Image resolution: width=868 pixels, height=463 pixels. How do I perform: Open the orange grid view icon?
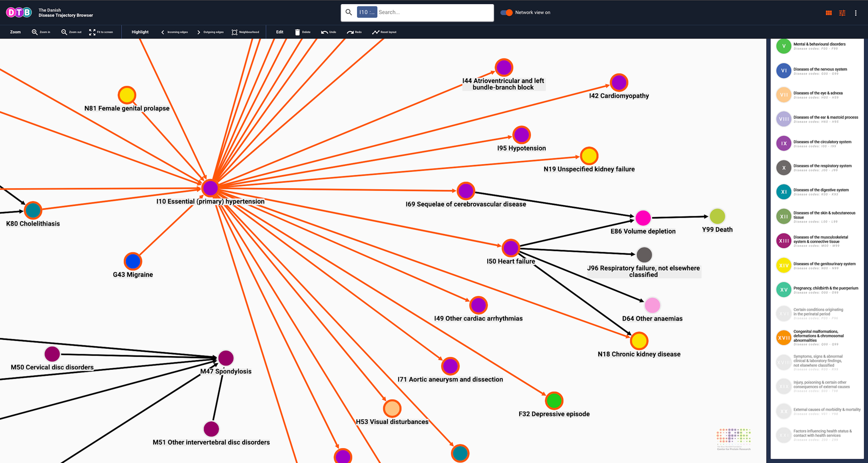click(x=829, y=13)
